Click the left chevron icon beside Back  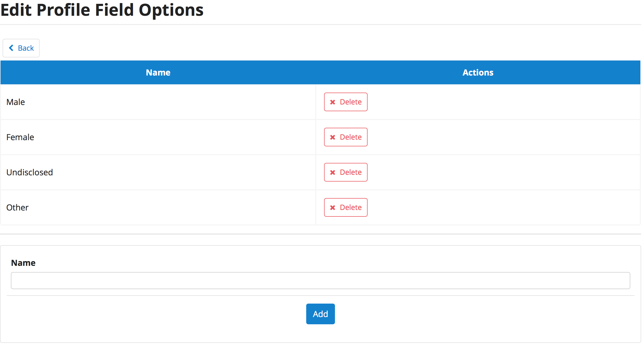[x=11, y=48]
